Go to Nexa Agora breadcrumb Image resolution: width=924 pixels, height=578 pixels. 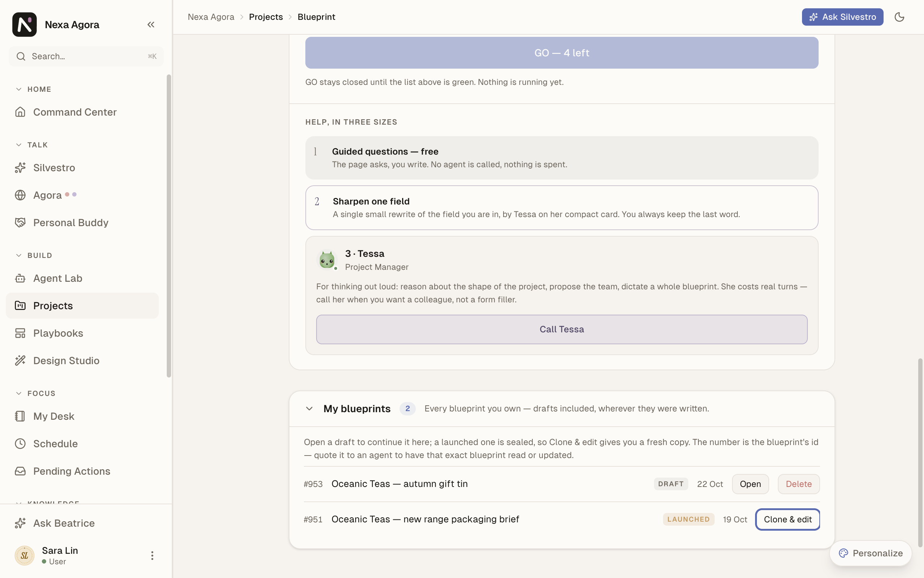211,17
